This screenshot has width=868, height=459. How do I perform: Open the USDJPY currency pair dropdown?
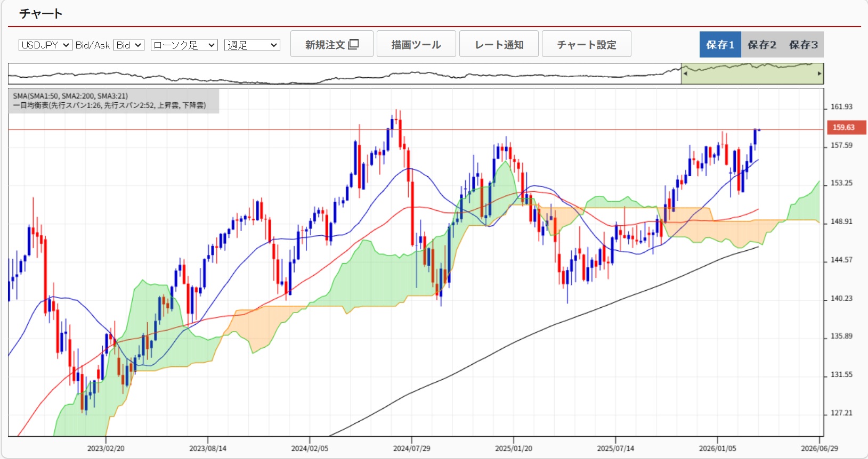click(x=45, y=45)
